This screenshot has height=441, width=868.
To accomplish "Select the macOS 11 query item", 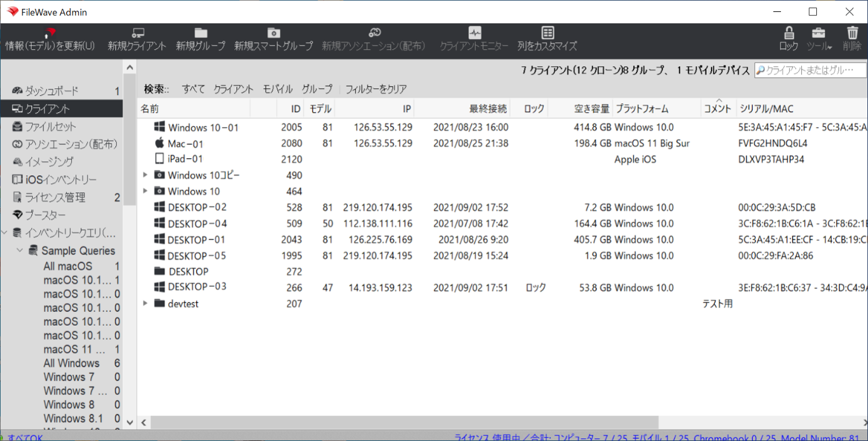I will pos(75,349).
